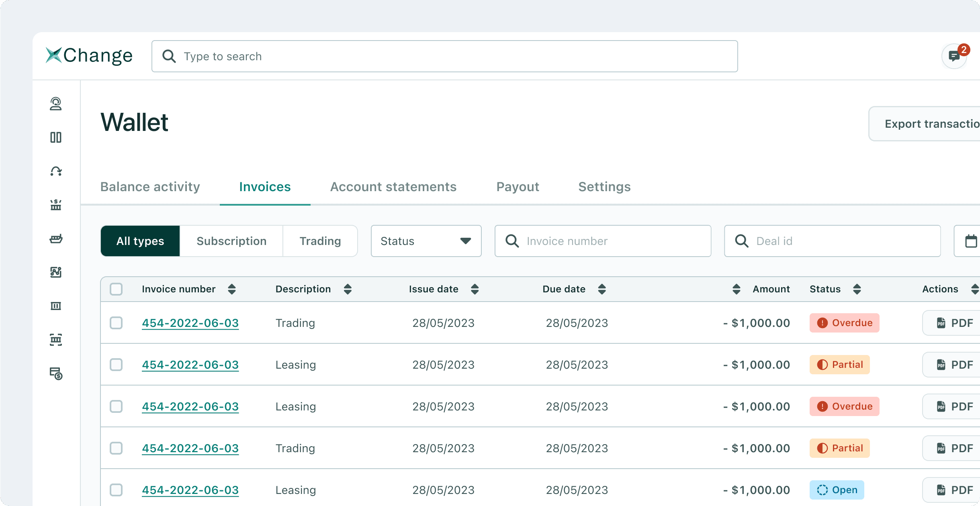Sort table by Invoice number
This screenshot has width=980, height=506.
tap(232, 289)
